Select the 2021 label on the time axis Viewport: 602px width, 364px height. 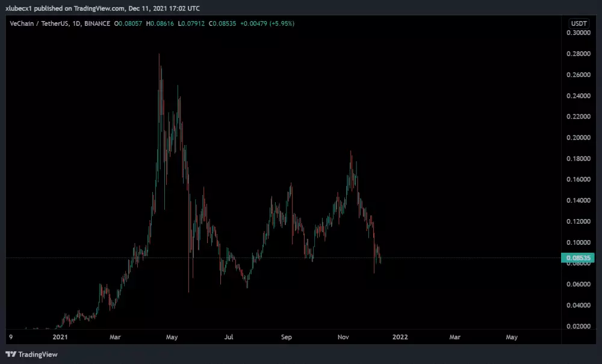60,338
